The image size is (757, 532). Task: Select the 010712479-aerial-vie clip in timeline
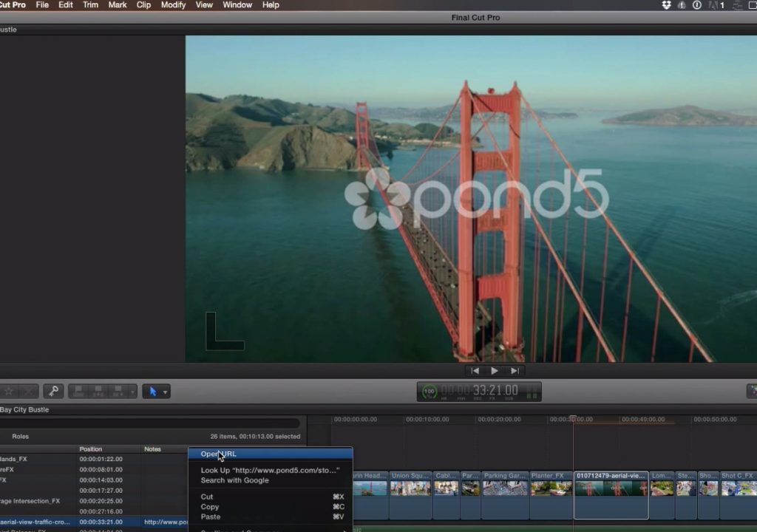611,495
